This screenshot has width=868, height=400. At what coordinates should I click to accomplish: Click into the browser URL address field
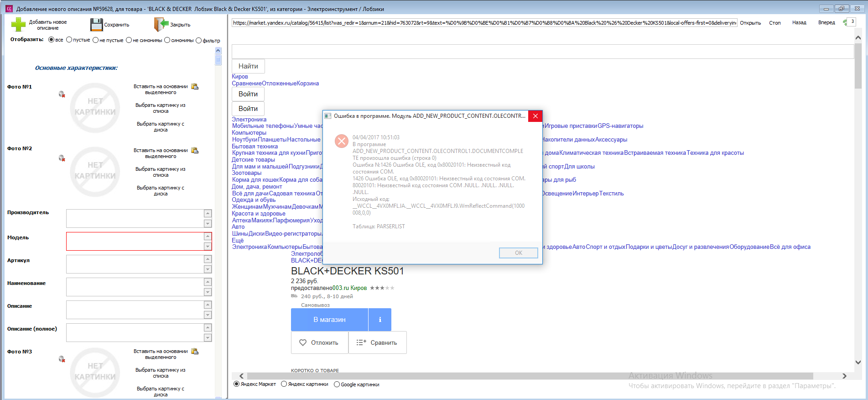coord(484,23)
